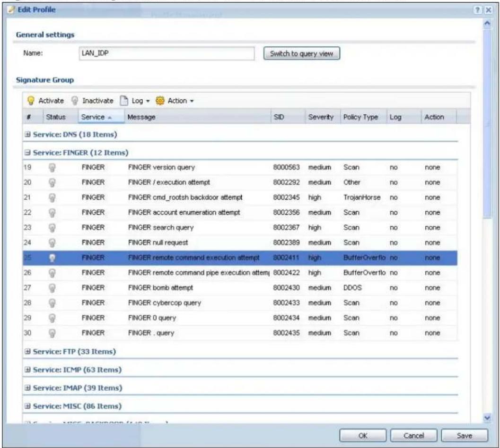Screen dimensions: 500x448
Task: Expand the Service: ICMP group
Action: coord(28,370)
